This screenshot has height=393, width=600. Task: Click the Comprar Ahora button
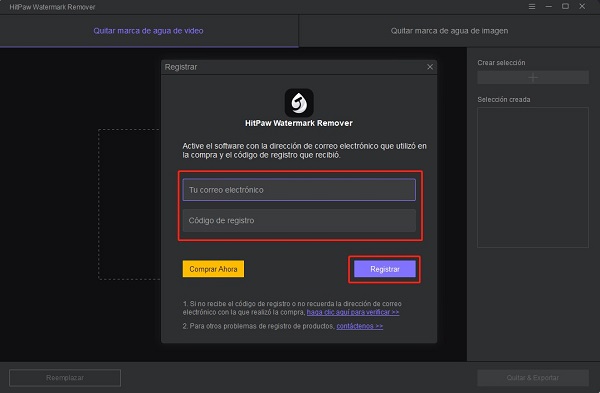coord(213,269)
